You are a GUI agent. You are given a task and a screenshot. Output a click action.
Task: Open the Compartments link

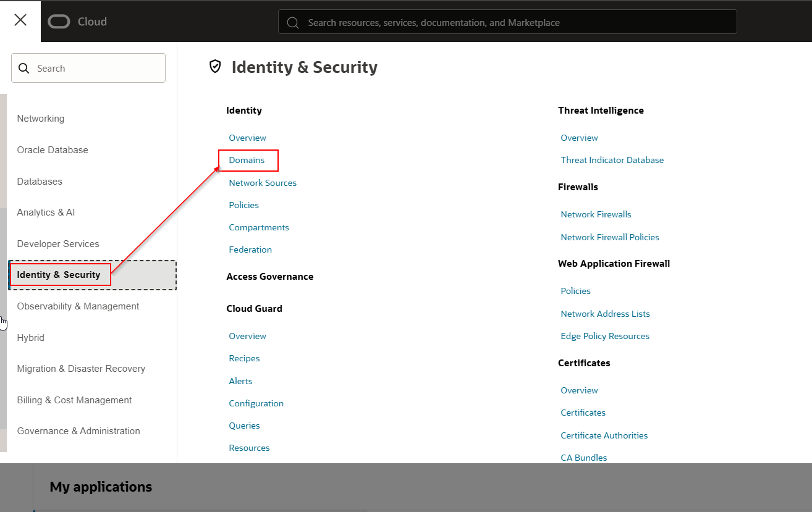tap(259, 227)
